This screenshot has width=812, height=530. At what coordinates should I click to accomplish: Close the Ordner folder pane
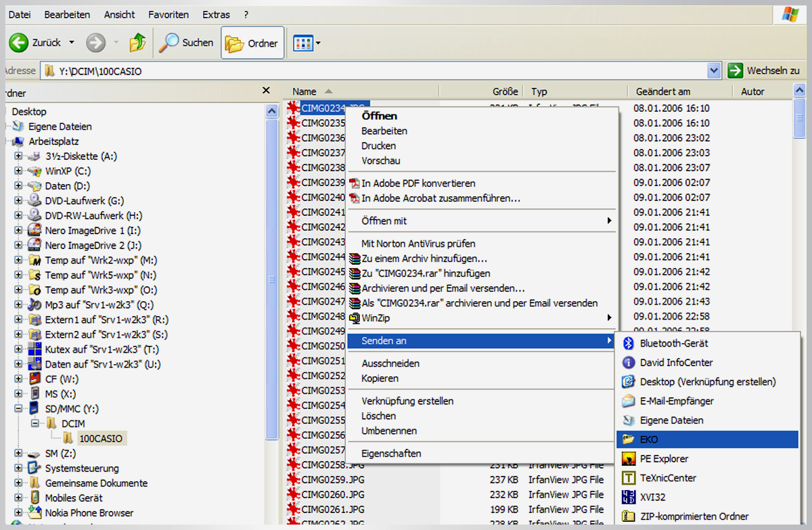coord(266,90)
